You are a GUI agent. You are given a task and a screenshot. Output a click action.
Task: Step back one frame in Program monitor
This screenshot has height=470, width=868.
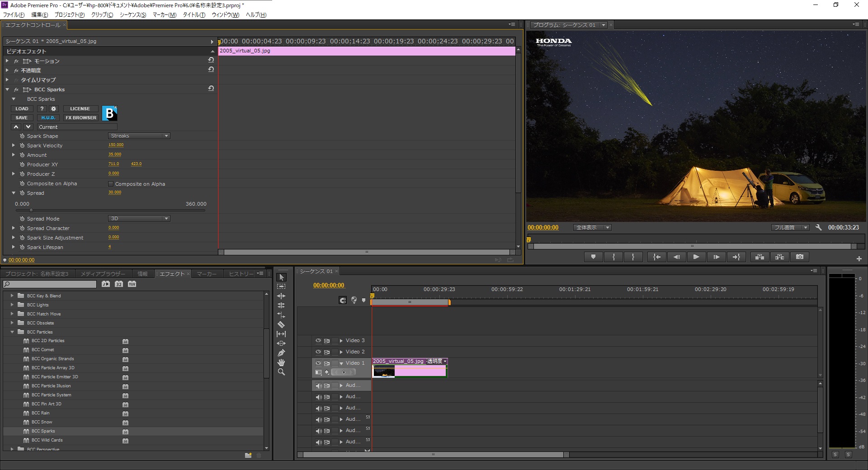(676, 257)
